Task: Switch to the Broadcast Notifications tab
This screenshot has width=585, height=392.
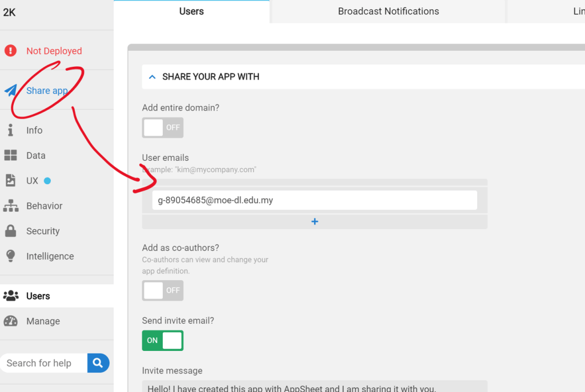Action: [x=388, y=11]
